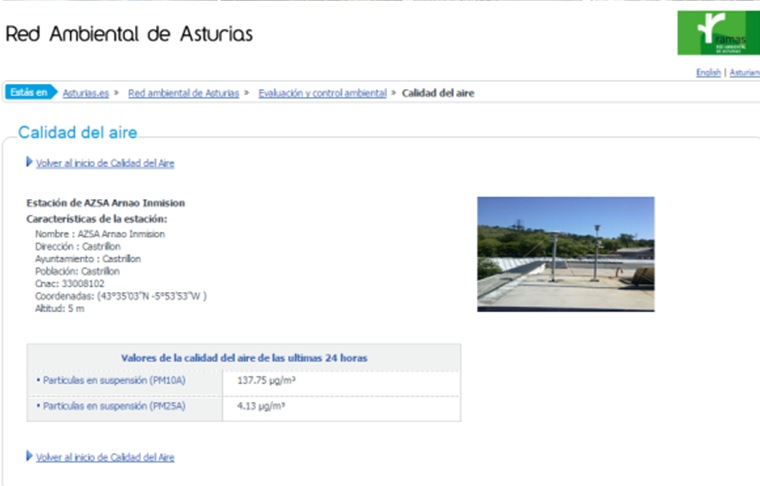Viewport: 760px width, 486px height.
Task: Switch language to English
Action: point(708,73)
